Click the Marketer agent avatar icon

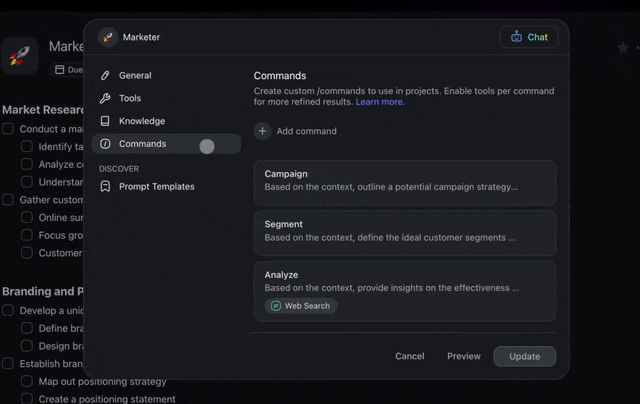[108, 37]
